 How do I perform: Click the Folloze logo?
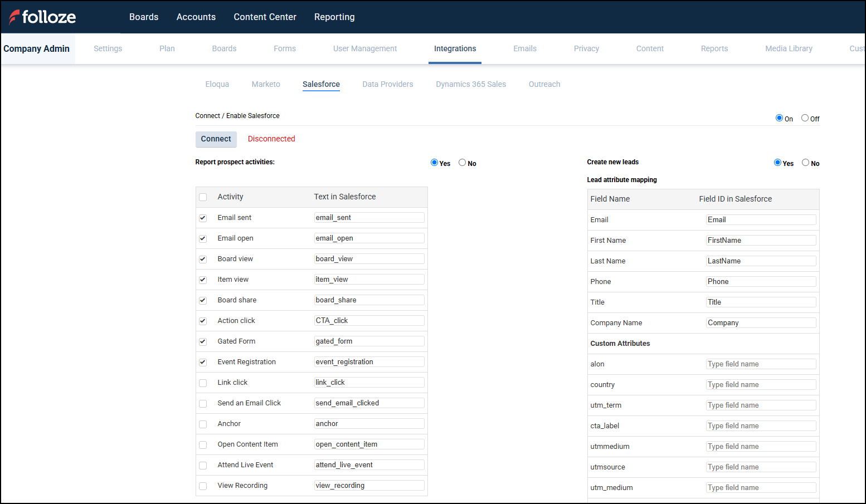click(x=42, y=17)
